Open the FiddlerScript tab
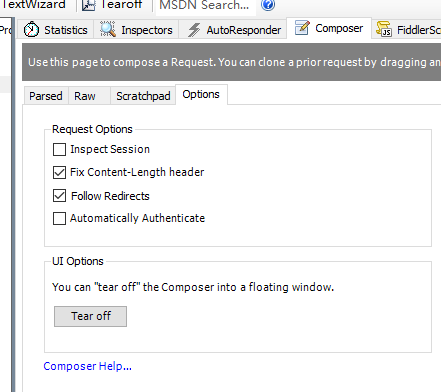 click(x=407, y=30)
